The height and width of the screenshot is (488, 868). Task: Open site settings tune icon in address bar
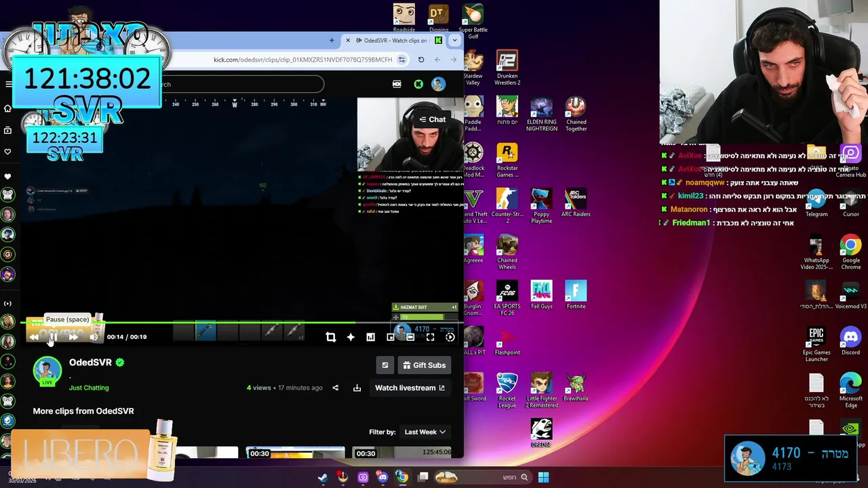(401, 60)
